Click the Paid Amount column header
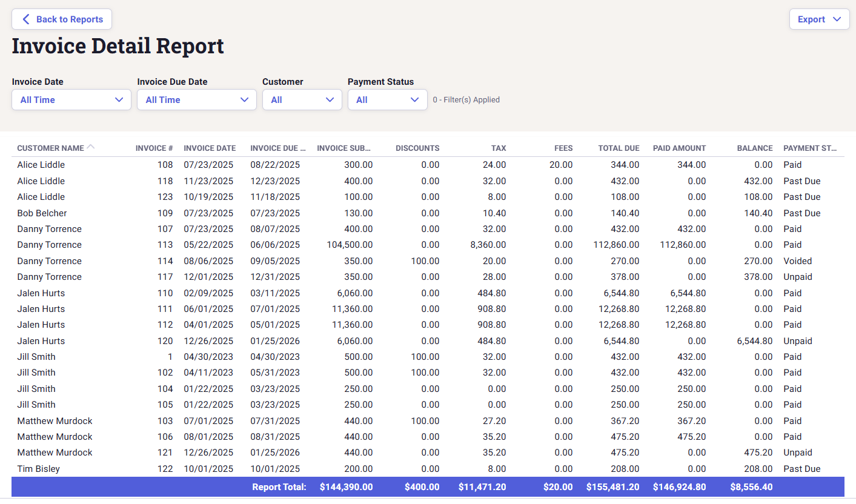 (x=679, y=148)
